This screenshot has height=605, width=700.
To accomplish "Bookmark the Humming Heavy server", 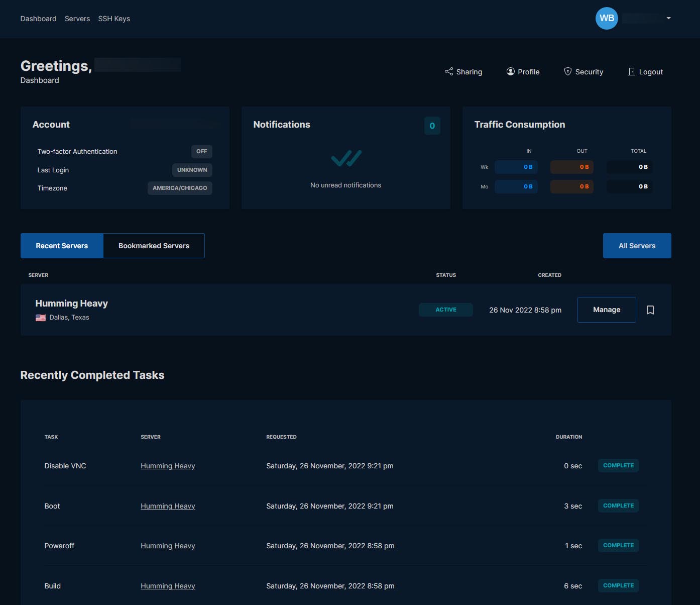I will click(650, 310).
